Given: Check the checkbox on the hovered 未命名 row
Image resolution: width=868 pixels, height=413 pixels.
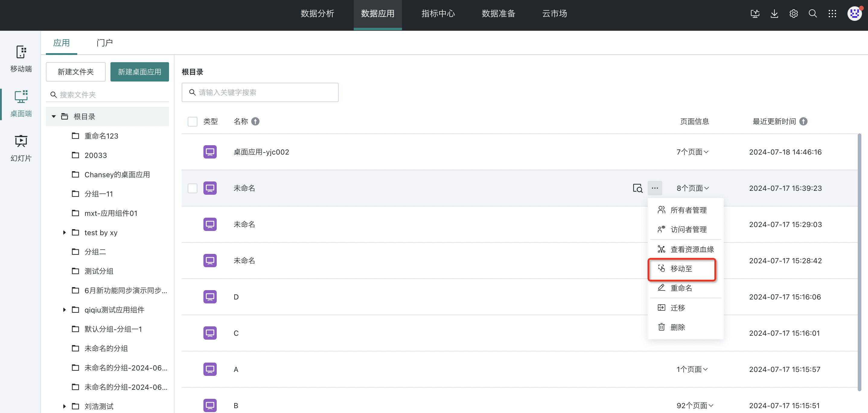Looking at the screenshot, I should [192, 188].
